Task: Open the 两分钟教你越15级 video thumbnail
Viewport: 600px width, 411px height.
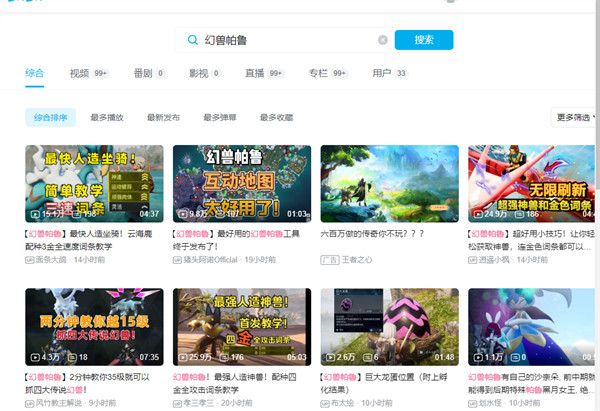Action: click(94, 327)
